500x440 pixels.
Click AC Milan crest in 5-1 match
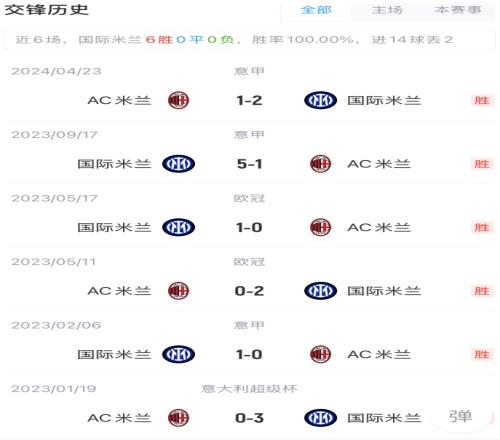pyautogui.click(x=320, y=164)
